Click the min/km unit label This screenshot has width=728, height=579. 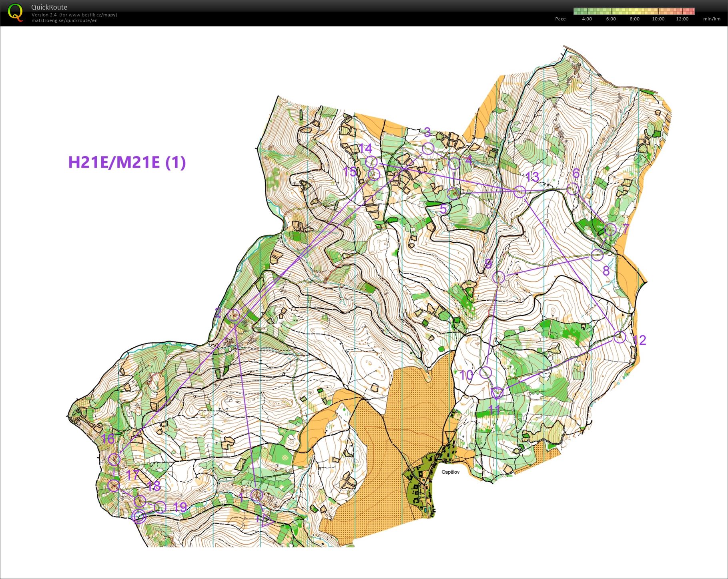pos(712,19)
